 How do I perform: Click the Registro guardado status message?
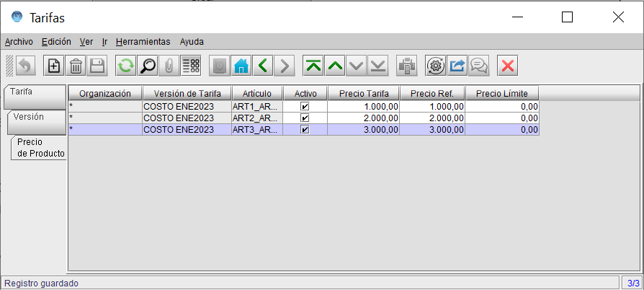[41, 284]
